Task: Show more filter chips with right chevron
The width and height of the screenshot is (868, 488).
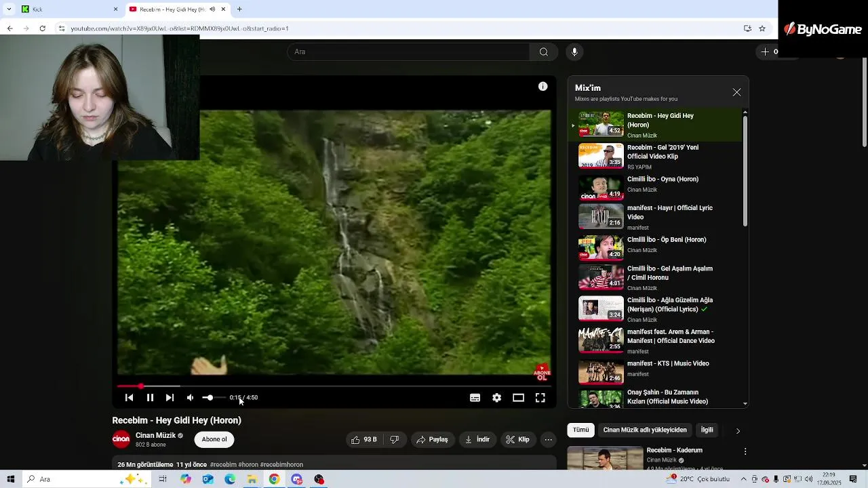Action: coord(738,430)
